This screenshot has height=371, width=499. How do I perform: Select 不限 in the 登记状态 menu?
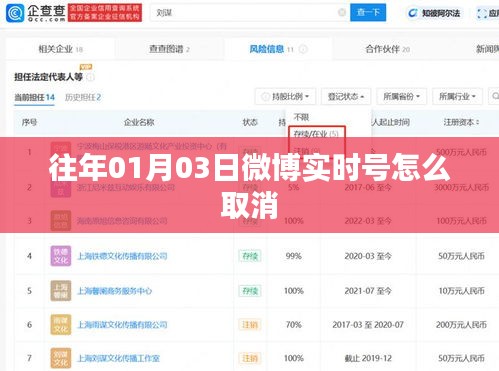(301, 117)
